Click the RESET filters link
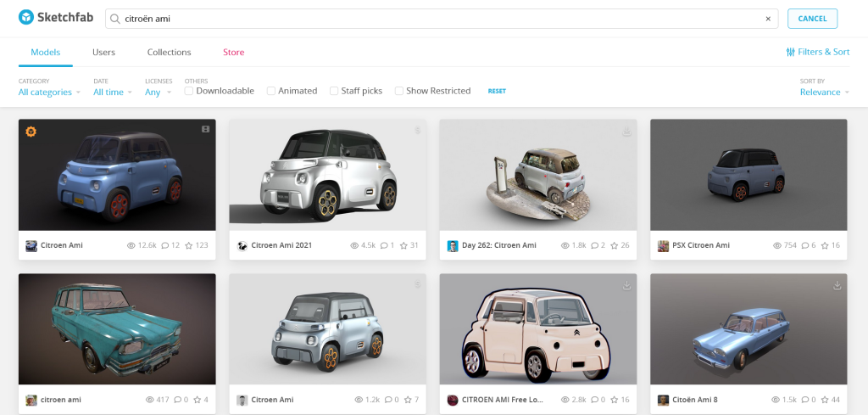 497,92
